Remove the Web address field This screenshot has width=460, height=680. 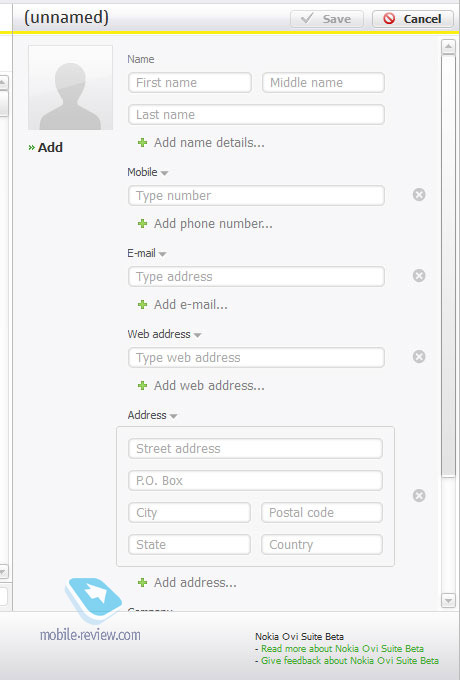pos(419,357)
